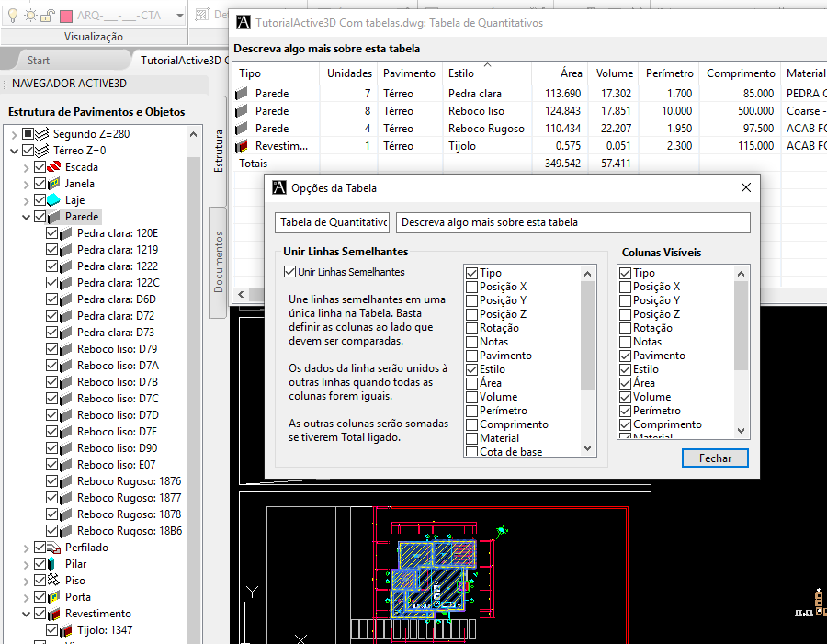Screen dimensions: 827x644
Task: Click the layer on/off lightbulb icon
Action: [13, 16]
